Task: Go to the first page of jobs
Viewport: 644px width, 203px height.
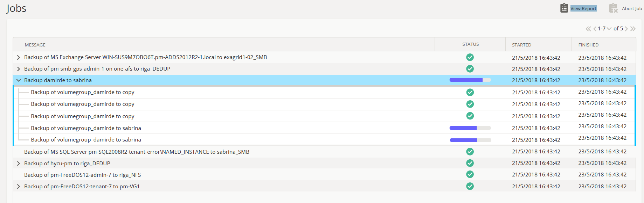Action: click(588, 29)
